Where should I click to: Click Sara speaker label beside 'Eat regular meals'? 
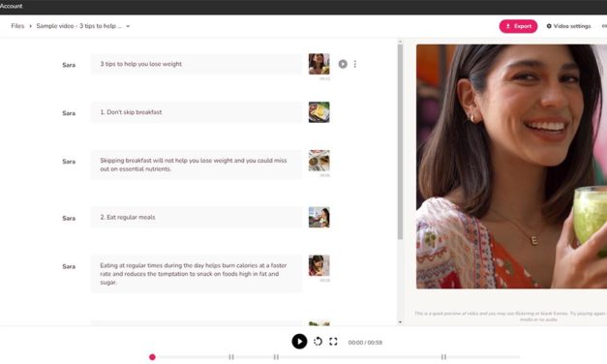(69, 218)
